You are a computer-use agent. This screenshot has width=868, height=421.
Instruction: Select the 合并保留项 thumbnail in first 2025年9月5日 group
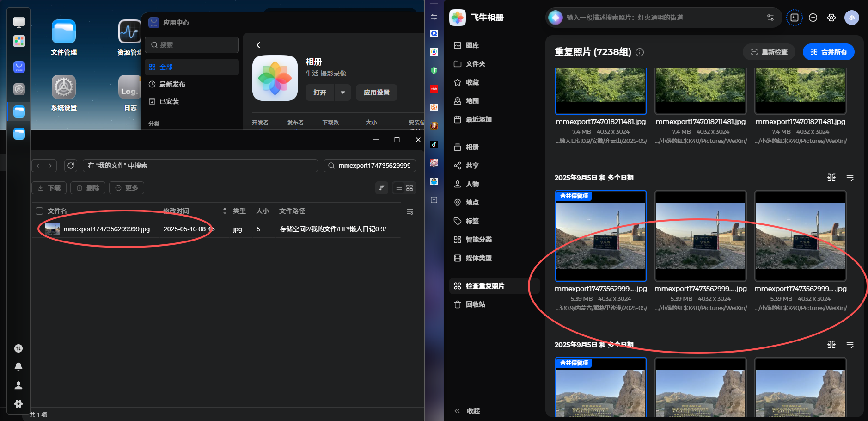click(601, 236)
